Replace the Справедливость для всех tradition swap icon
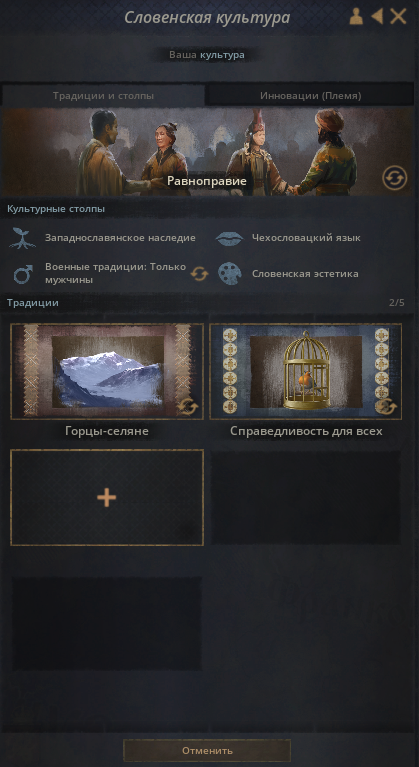The height and width of the screenshot is (767, 419). (x=386, y=406)
